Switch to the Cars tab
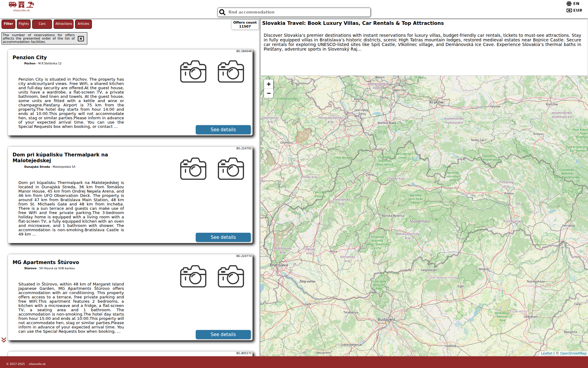 pyautogui.click(x=42, y=24)
